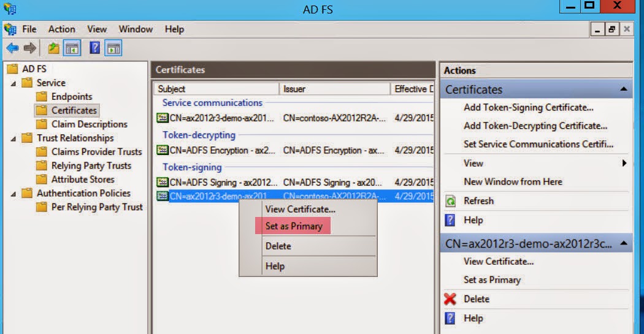The width and height of the screenshot is (644, 334).
Task: Click the Attribute Stores folder icon
Action: click(x=42, y=180)
